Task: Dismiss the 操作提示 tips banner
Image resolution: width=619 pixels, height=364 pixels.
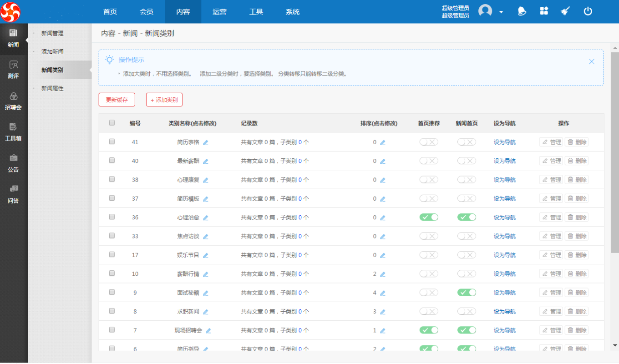Action: click(592, 61)
